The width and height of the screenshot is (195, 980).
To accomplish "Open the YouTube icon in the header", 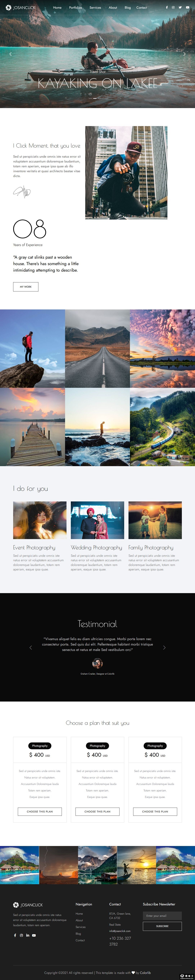I will tap(187, 8).
